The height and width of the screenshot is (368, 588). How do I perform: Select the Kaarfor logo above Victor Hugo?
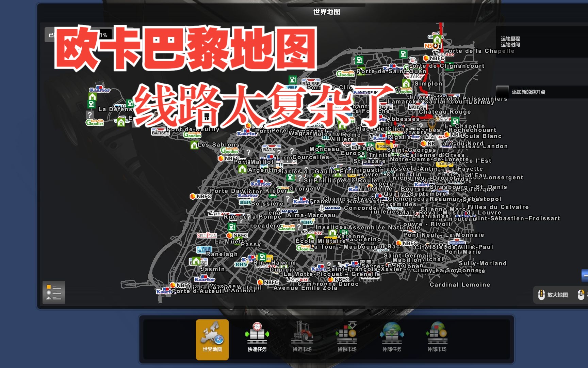[x=261, y=183]
